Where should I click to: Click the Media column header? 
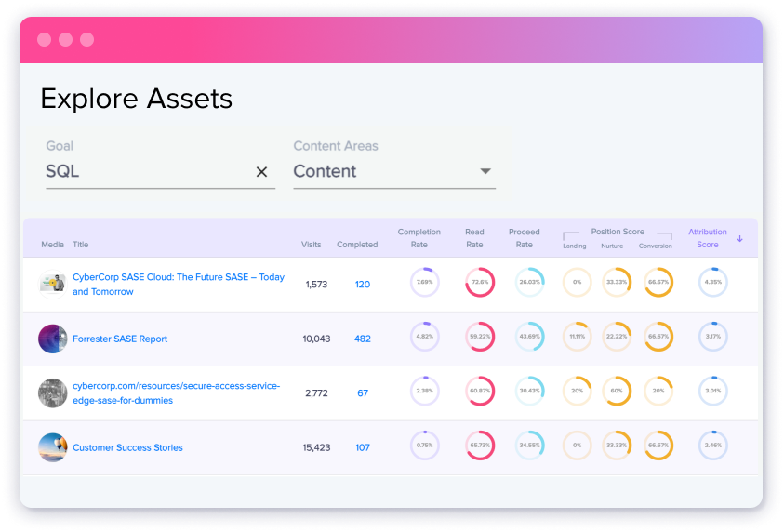tap(52, 245)
